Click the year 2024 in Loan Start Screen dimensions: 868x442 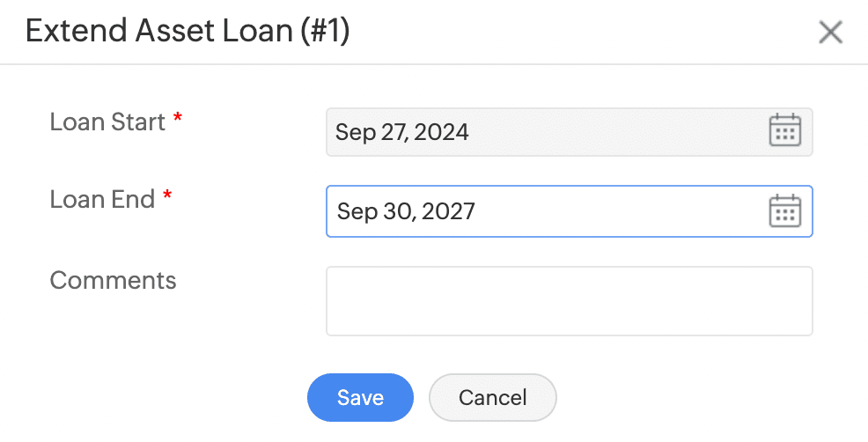[441, 133]
